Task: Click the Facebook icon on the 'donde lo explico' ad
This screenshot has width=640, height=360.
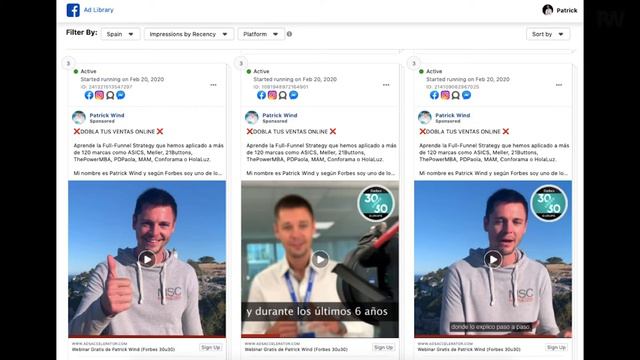Action: [435, 95]
